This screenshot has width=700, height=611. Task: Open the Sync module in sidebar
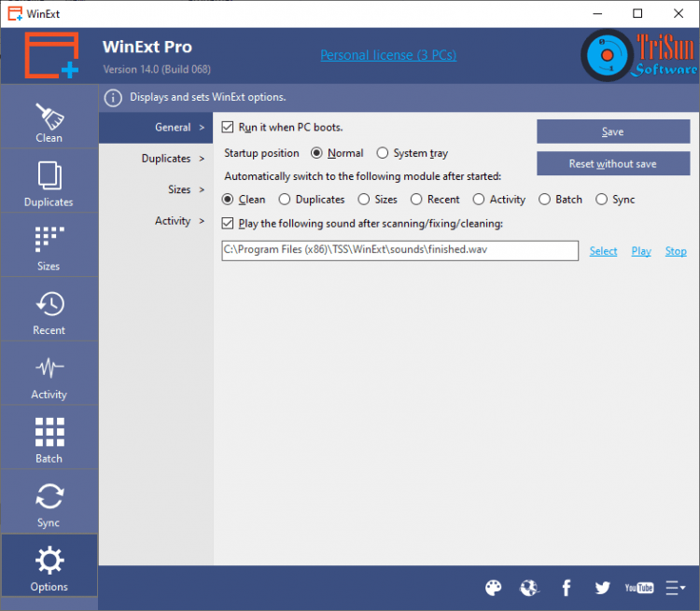49,502
